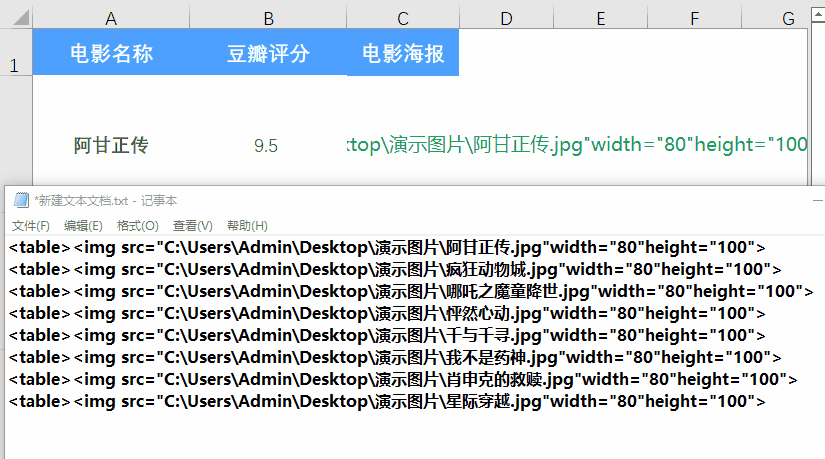Select column G header in Excel
Screen dimensions: 825x459
point(774,18)
